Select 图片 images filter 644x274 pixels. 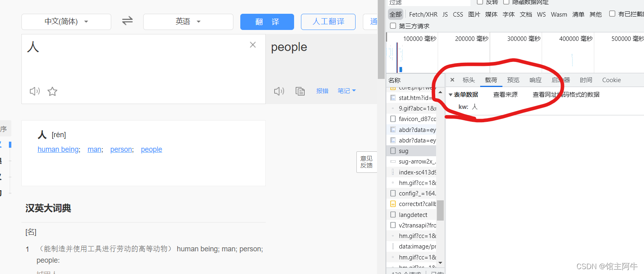pos(474,14)
